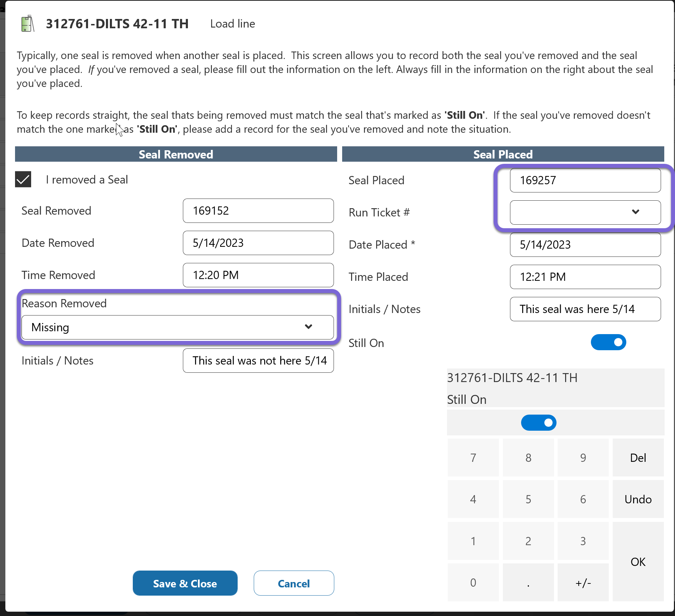Toggle the Still On switch under Seal Placed
The height and width of the screenshot is (616, 675).
pos(608,342)
